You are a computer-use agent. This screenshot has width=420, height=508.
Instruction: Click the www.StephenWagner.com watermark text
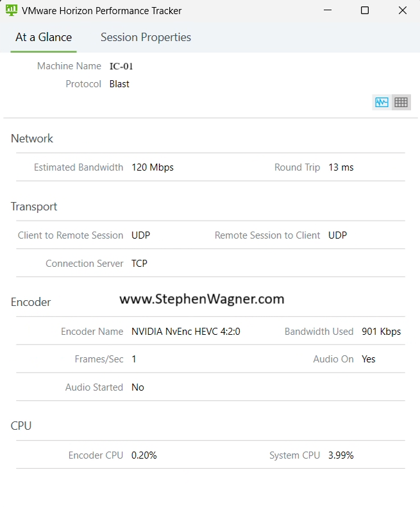tap(202, 299)
